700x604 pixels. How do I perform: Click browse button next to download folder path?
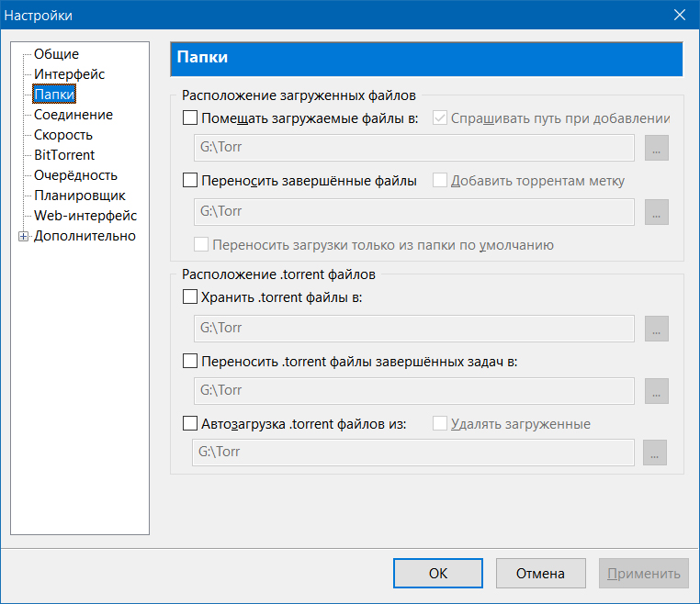[656, 148]
